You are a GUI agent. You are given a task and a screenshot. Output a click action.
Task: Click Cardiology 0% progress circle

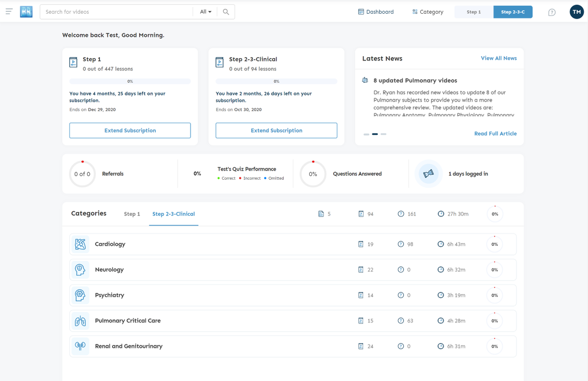click(x=495, y=244)
